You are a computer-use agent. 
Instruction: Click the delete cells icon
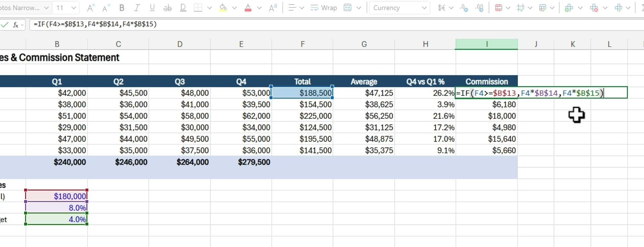594,8
